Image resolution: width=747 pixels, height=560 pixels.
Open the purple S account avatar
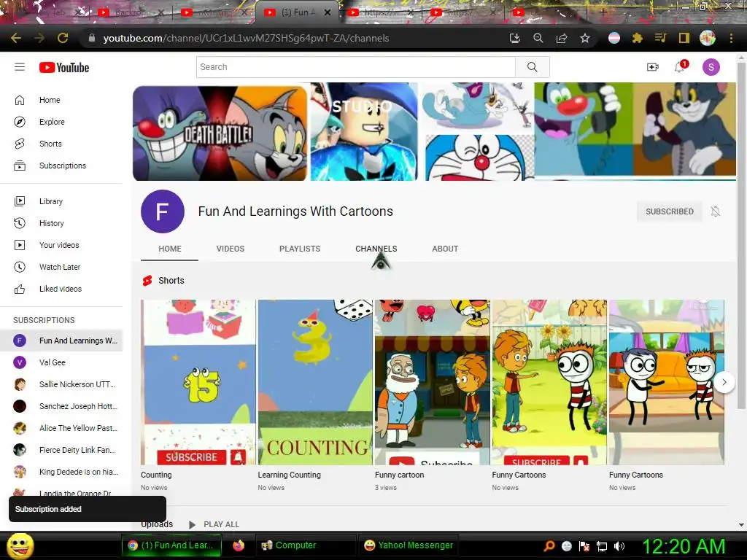point(711,67)
